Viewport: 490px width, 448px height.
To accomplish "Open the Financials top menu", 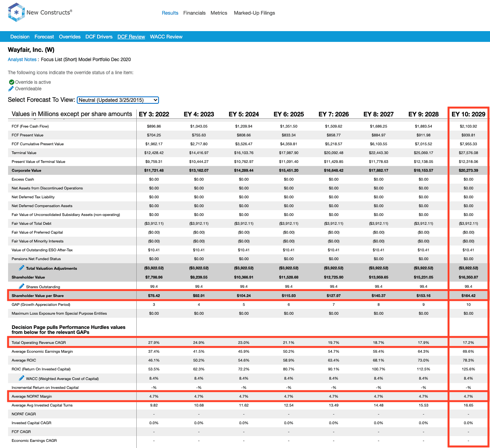I will pos(194,13).
